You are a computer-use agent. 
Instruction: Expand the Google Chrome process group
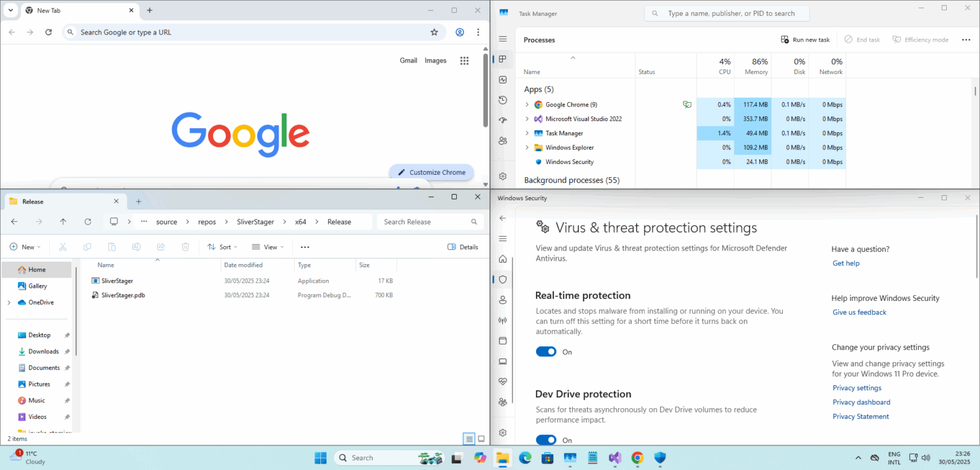point(526,104)
